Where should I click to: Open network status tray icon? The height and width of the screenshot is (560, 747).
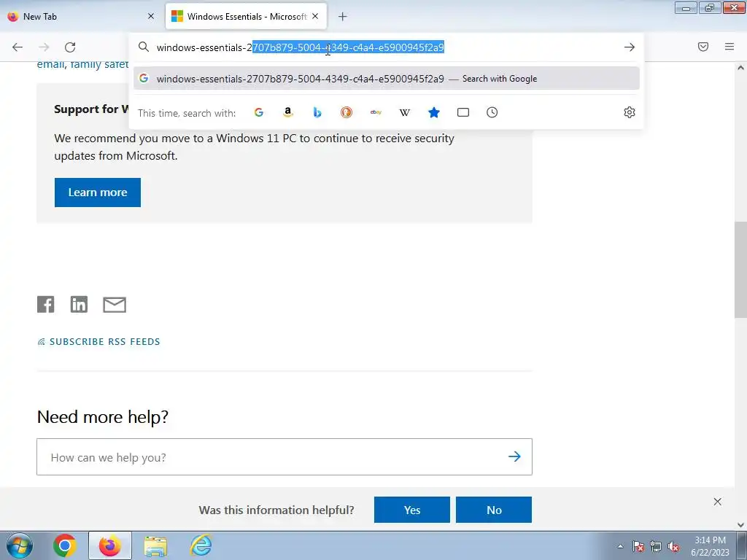(x=656, y=546)
